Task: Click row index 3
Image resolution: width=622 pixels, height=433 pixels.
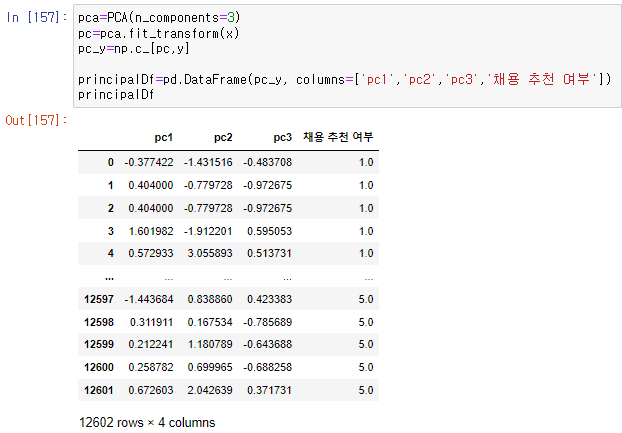Action: click(111, 231)
